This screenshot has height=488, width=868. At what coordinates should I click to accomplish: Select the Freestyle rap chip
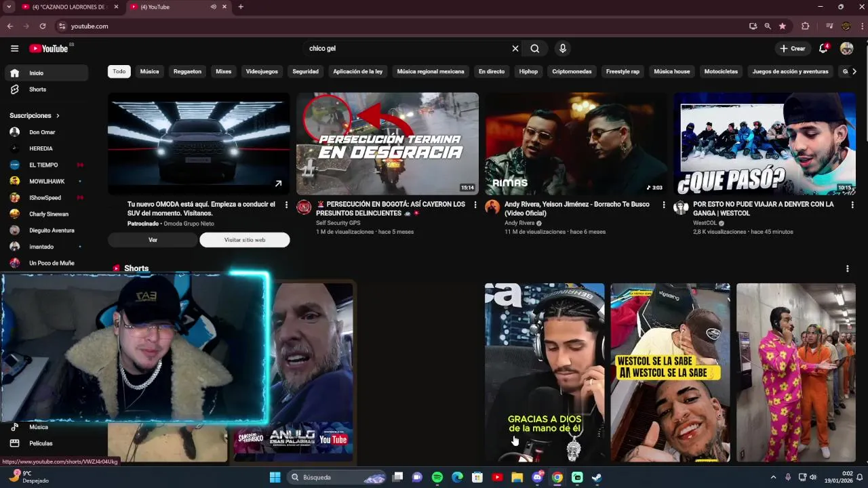[623, 71]
